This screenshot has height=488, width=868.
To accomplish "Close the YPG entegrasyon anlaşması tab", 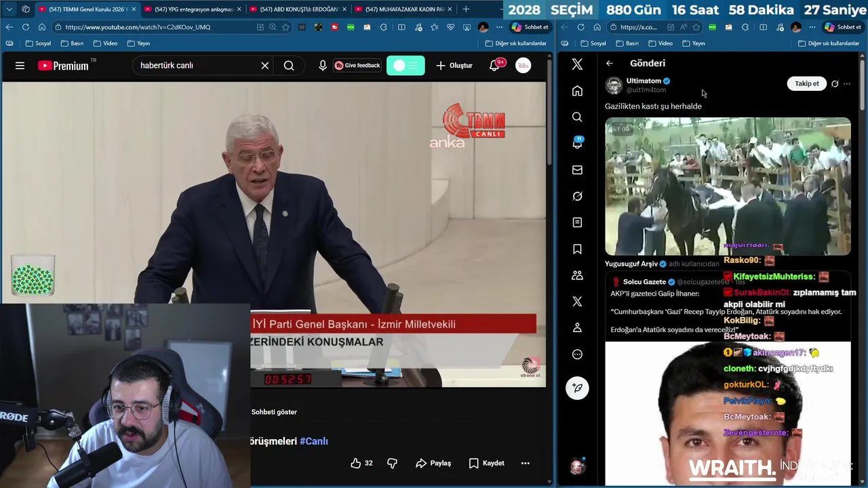I will point(239,9).
